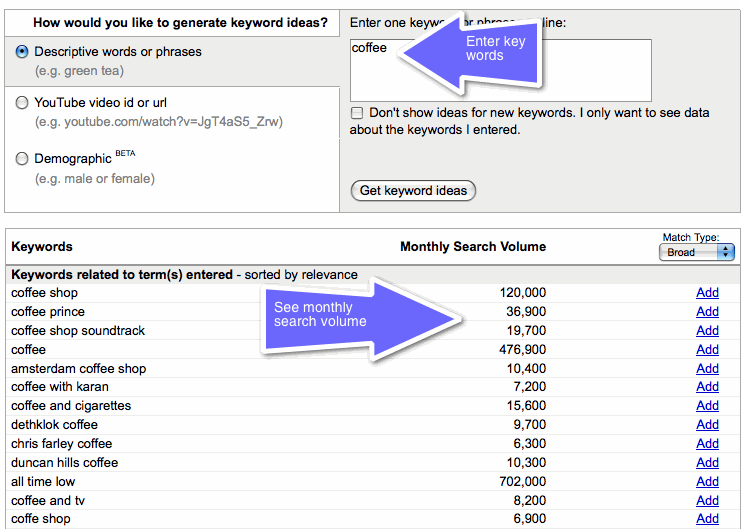This screenshot has height=529, width=741.
Task: Add the 'amsterdam coffee shop' keyword
Action: 707,368
